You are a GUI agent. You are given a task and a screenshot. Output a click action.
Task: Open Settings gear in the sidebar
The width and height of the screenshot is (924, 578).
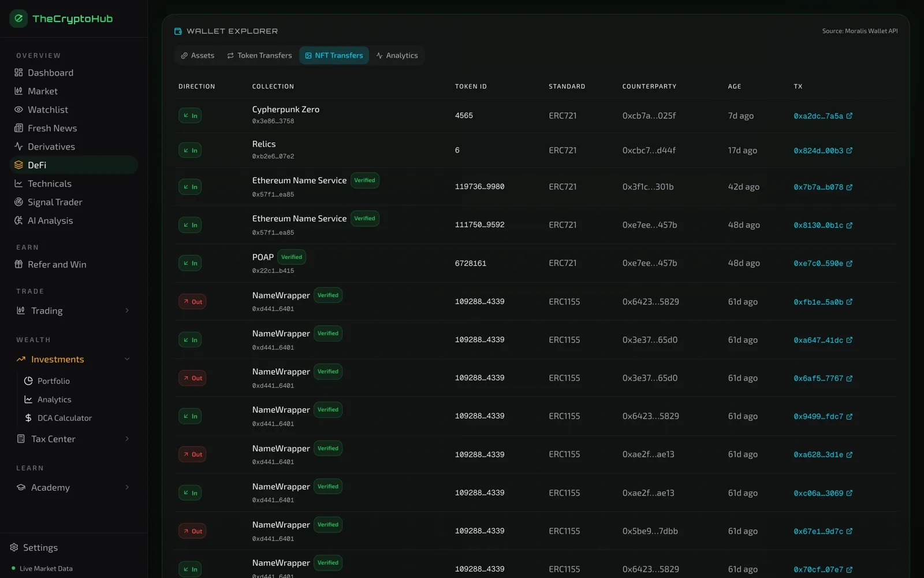click(14, 547)
